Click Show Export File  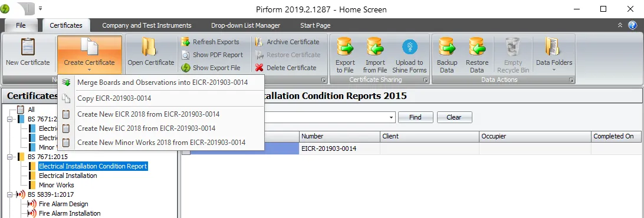coord(211,68)
